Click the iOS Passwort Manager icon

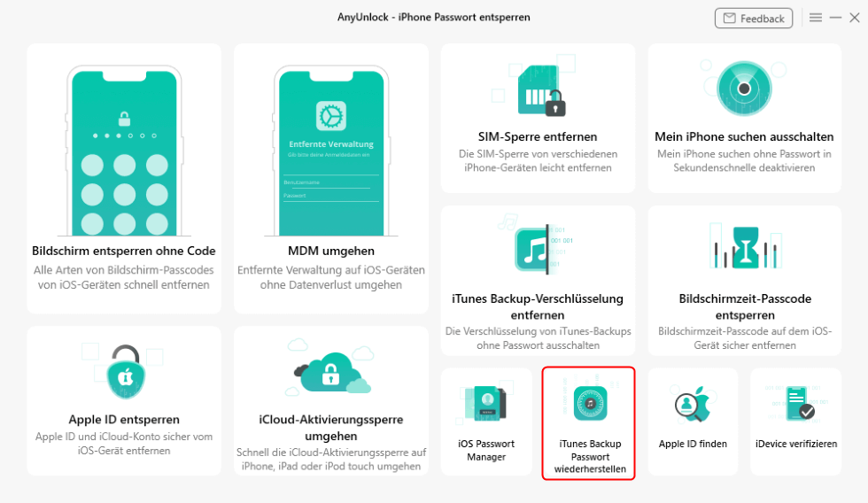(x=486, y=404)
